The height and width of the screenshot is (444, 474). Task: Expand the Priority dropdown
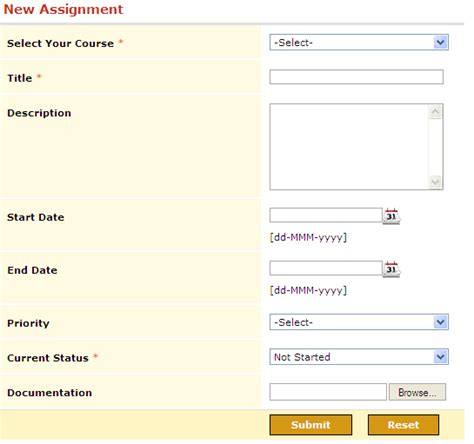pyautogui.click(x=359, y=322)
